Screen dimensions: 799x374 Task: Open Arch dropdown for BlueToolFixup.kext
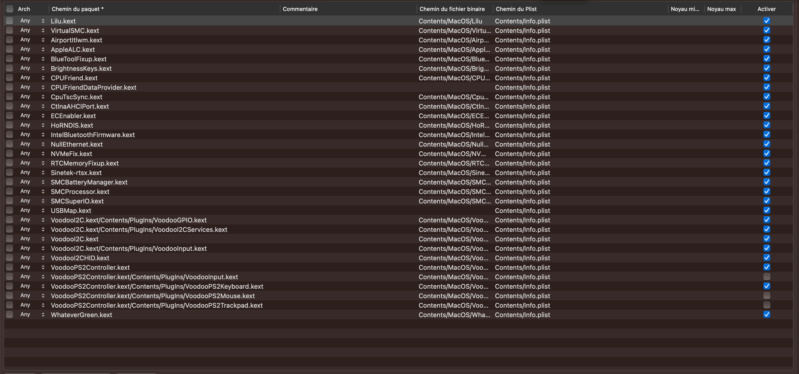[x=32, y=59]
